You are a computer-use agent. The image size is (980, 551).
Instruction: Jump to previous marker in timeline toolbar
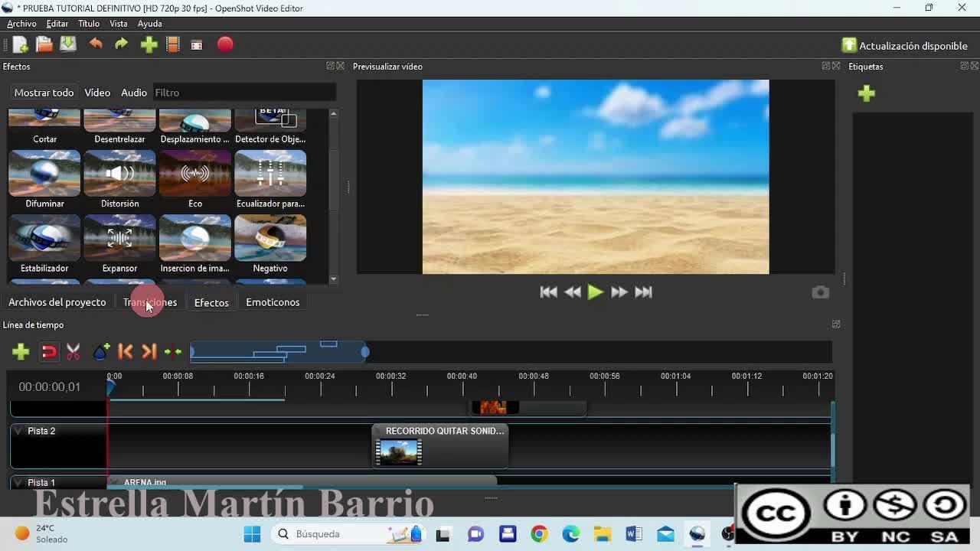[x=126, y=351]
